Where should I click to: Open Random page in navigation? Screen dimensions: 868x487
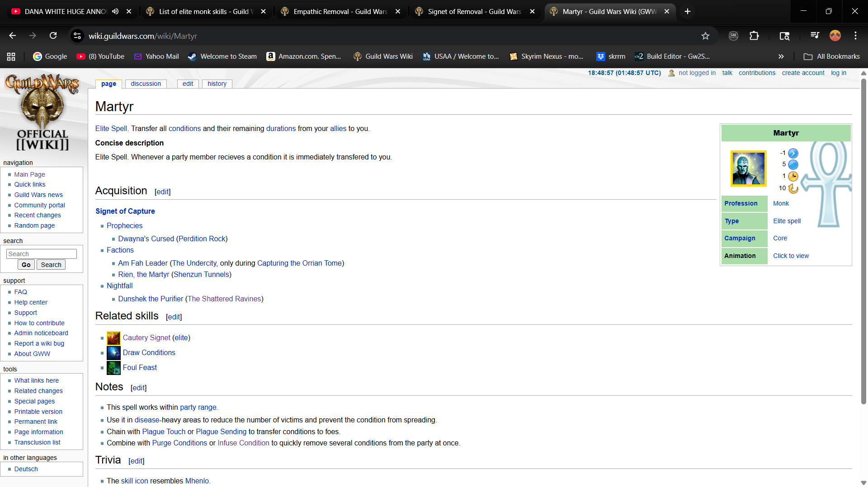34,225
